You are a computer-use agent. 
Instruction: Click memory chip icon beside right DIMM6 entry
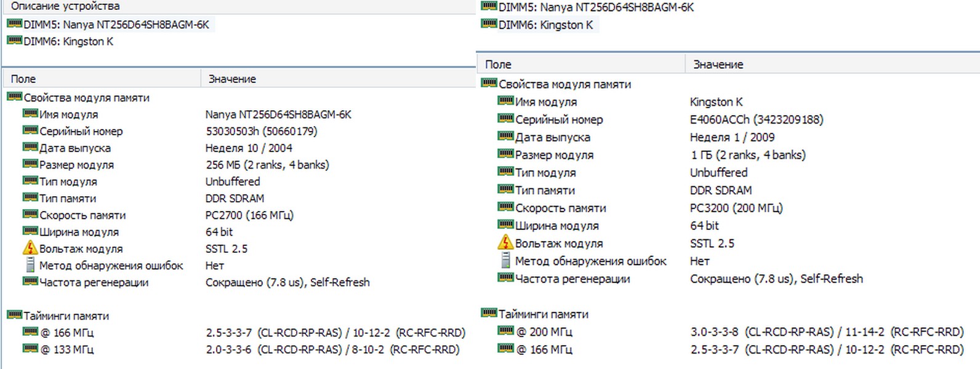pos(489,23)
